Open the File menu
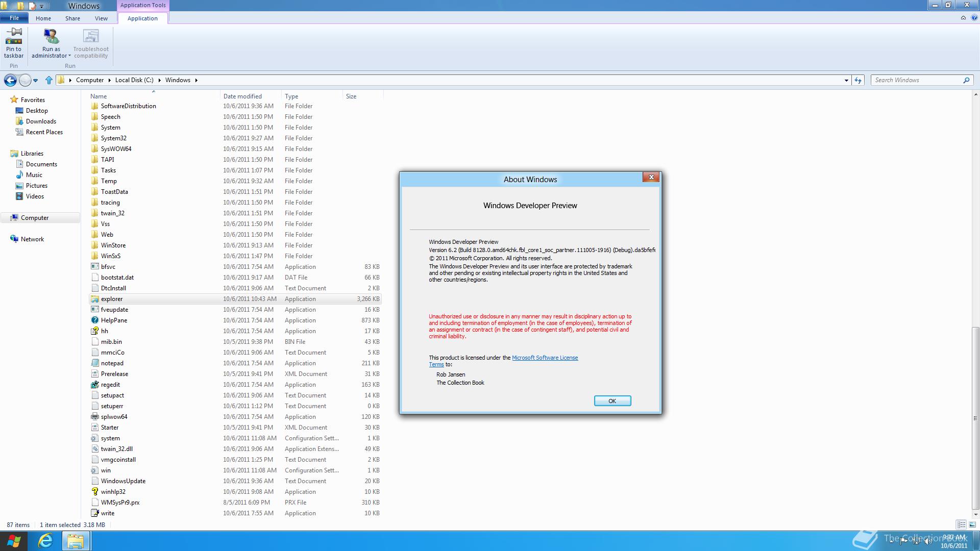 14,18
